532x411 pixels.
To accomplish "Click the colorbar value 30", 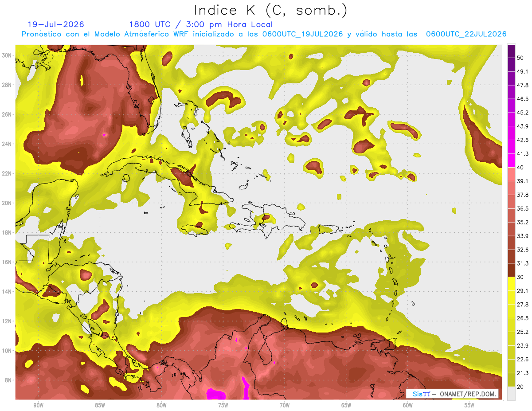I will [520, 277].
